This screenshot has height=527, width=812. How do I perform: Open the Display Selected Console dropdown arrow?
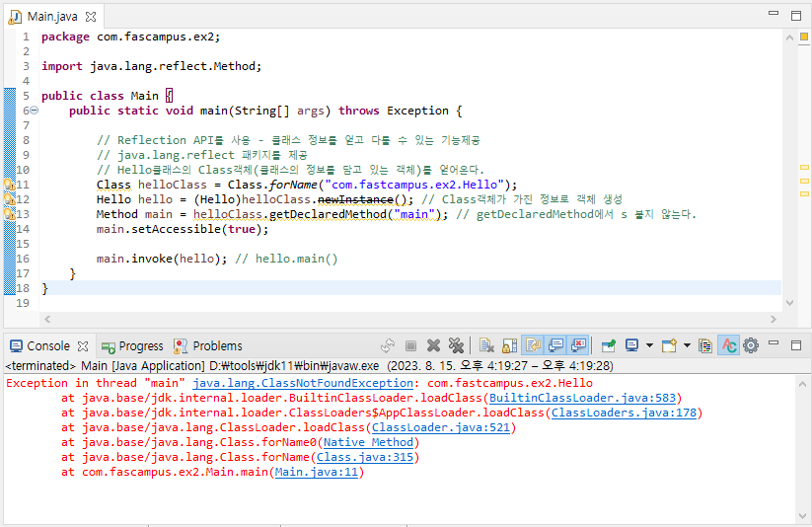(x=649, y=345)
